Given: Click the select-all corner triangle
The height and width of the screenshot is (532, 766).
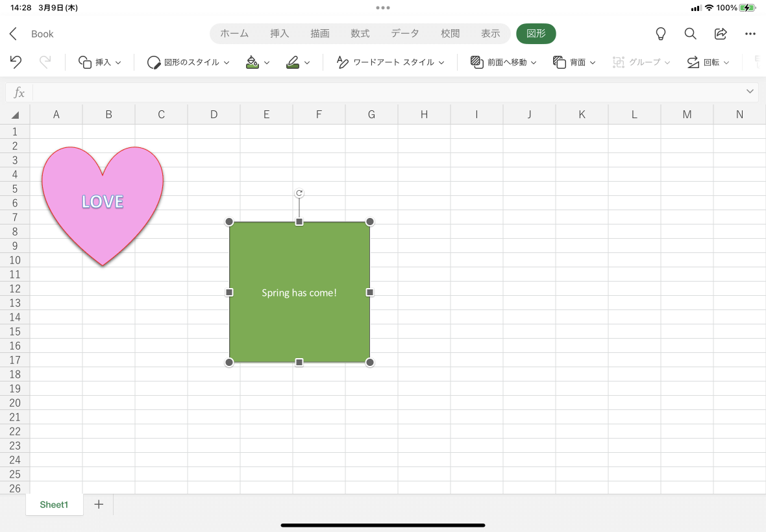Looking at the screenshot, I should click(15, 115).
